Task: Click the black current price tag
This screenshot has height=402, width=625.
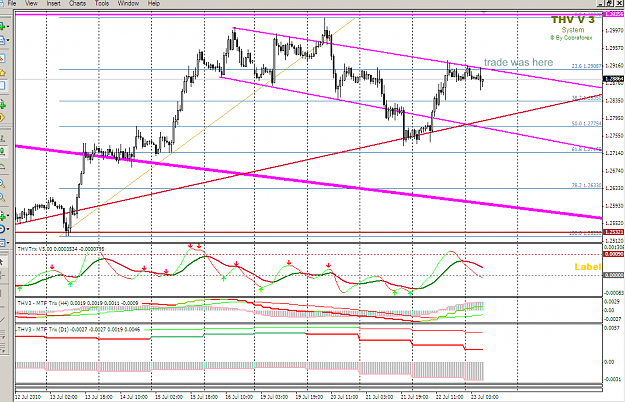Action: point(614,79)
